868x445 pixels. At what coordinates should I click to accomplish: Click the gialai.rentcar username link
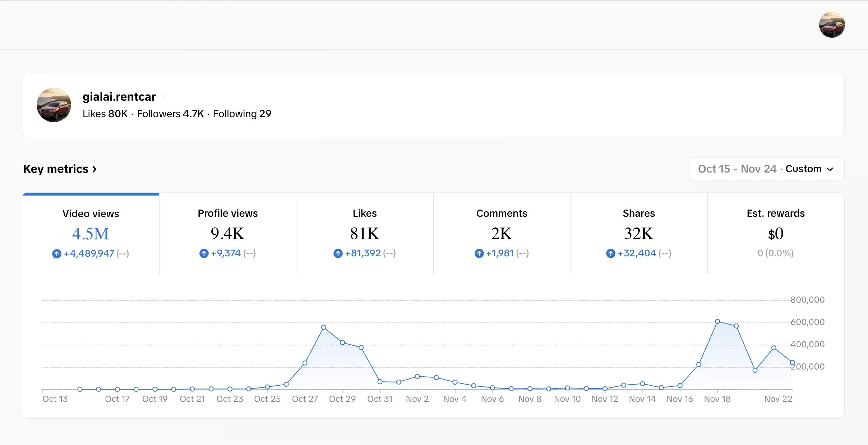click(119, 97)
